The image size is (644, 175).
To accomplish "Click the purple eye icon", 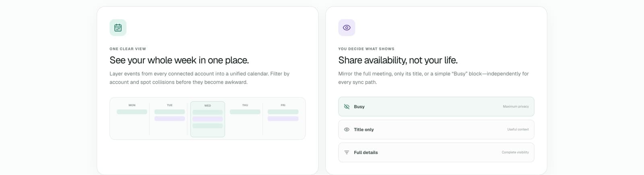I will click(347, 28).
